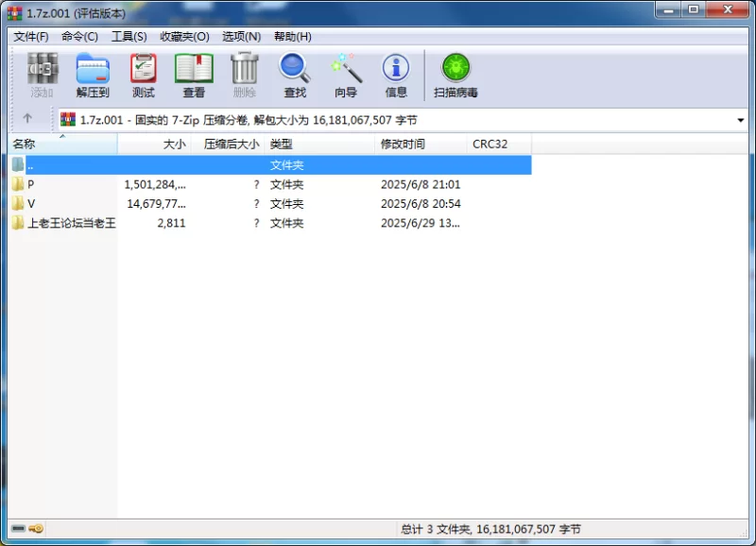Click 文件夹 type in the V row
This screenshot has width=756, height=546.
tap(286, 204)
